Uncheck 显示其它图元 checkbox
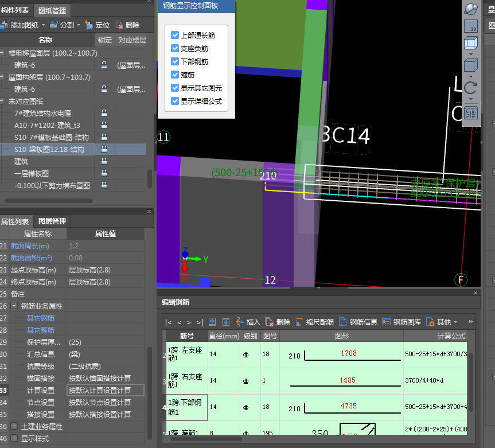495x448 pixels. pyautogui.click(x=175, y=88)
